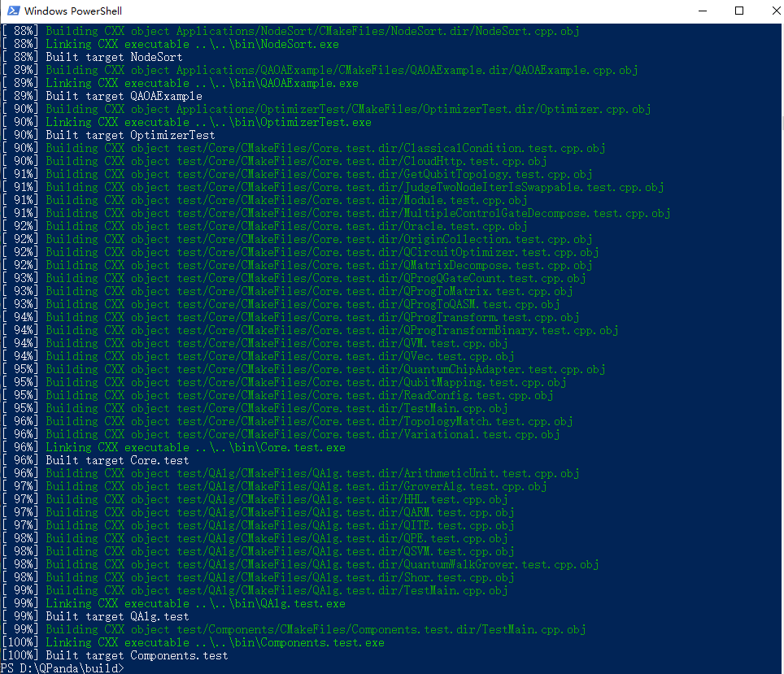The height and width of the screenshot is (674, 784).
Task: Click the 'QITE.test.cpp.obj' line
Action: (x=258, y=525)
